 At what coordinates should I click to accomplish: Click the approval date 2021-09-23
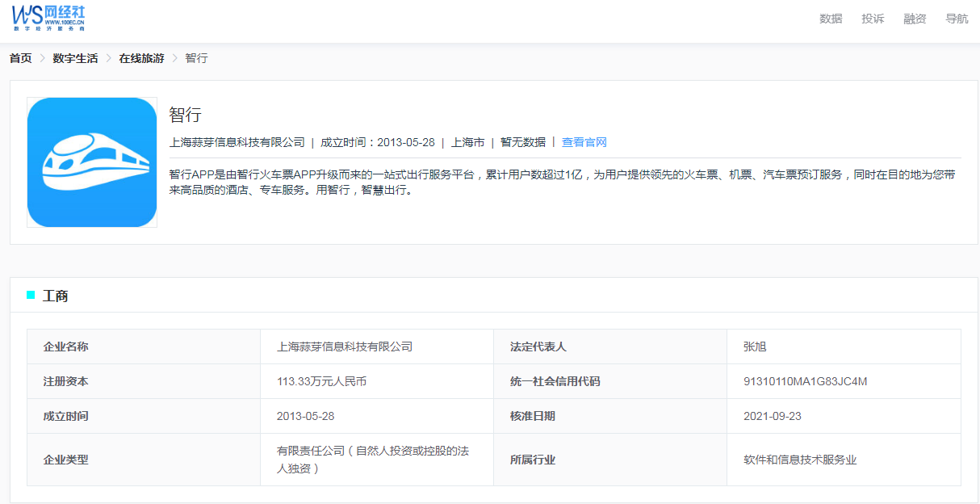pos(772,416)
